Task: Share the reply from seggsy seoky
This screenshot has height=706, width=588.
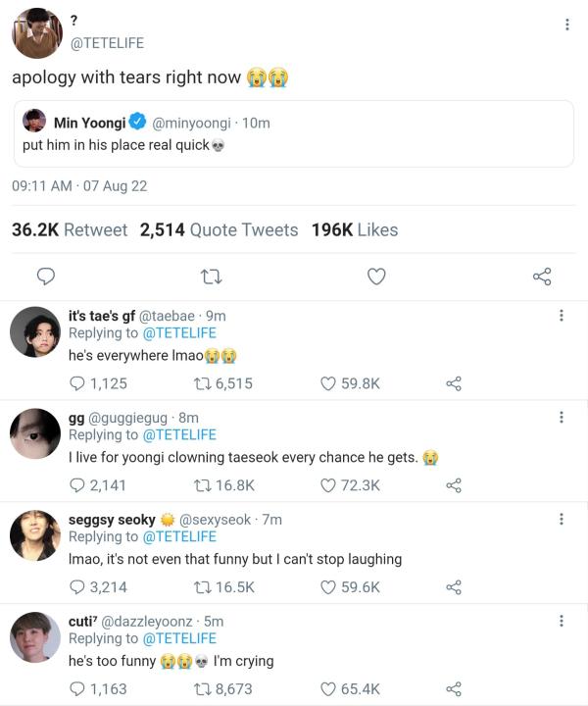Action: (x=453, y=587)
